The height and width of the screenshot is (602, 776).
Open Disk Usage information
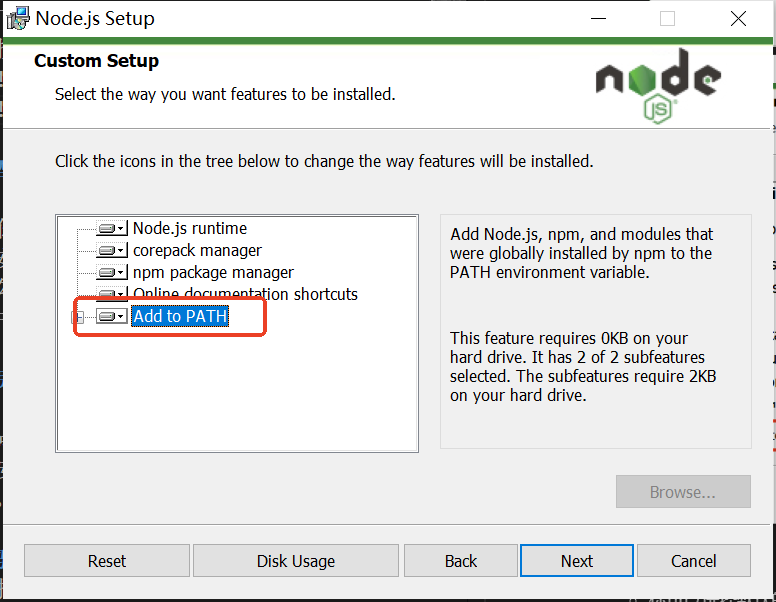click(296, 561)
